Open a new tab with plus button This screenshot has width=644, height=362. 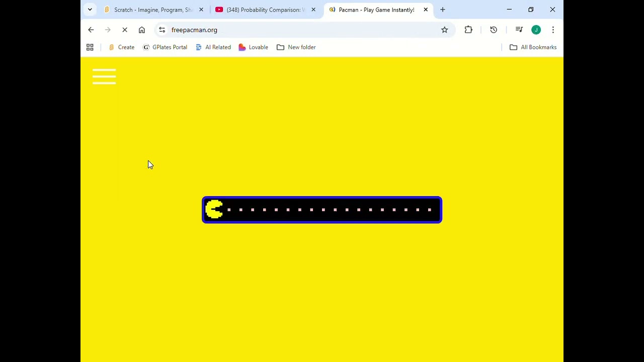[443, 10]
